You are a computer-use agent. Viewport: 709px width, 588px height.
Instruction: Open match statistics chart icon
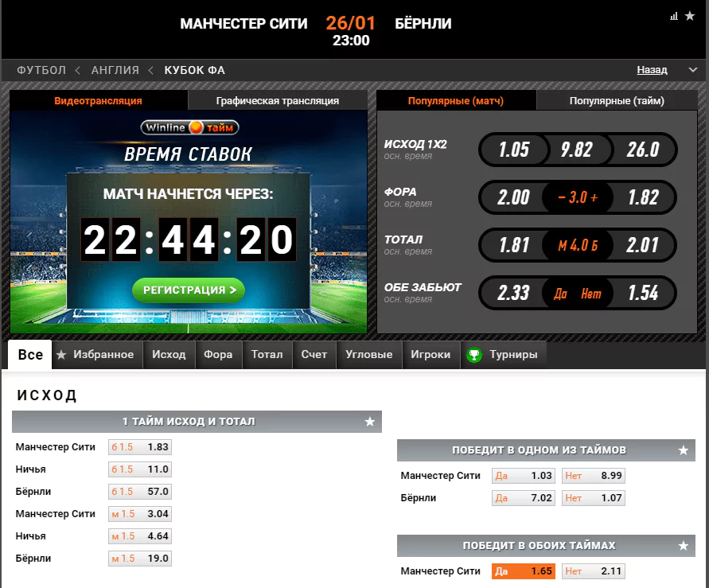pos(674,16)
